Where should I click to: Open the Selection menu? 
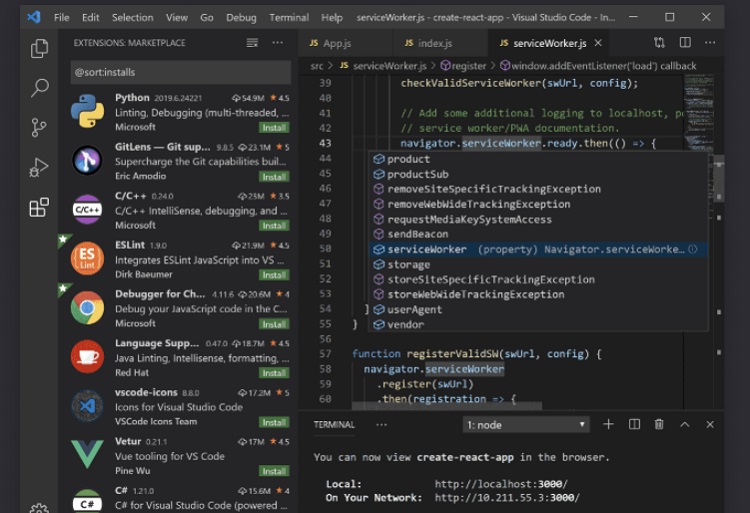132,18
